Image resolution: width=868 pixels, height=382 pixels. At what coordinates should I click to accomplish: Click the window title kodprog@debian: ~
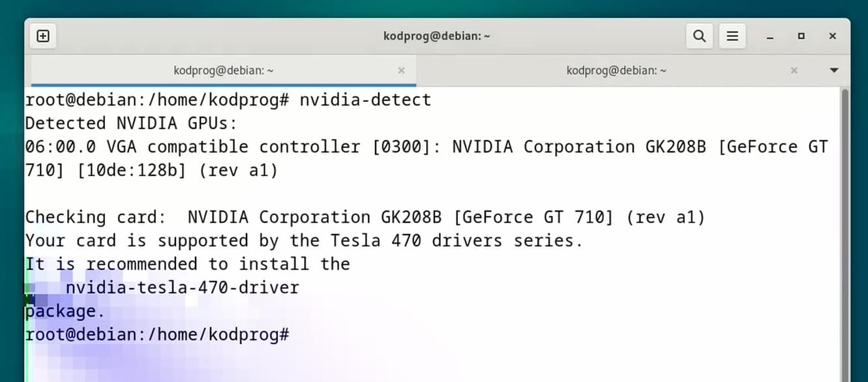pos(437,36)
